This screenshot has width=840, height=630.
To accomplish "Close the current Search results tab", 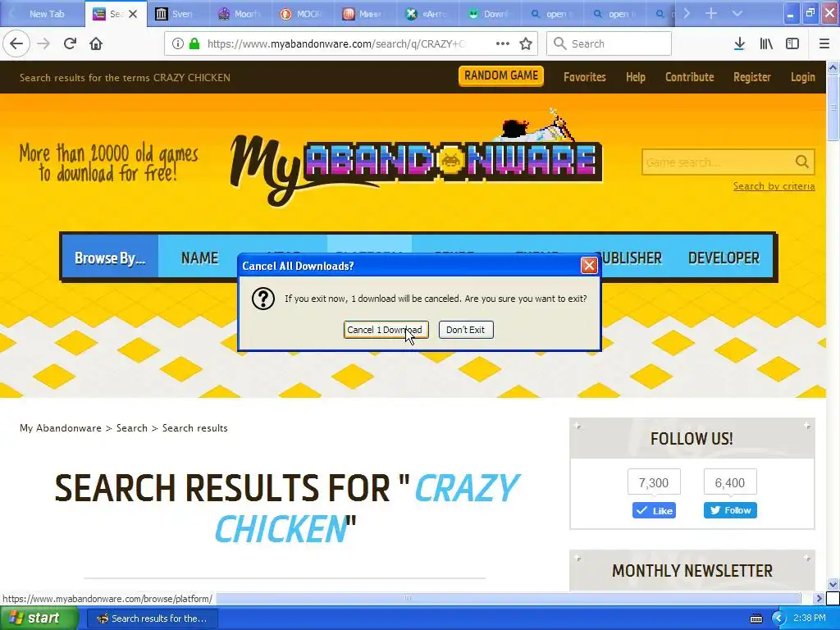I will click(133, 14).
